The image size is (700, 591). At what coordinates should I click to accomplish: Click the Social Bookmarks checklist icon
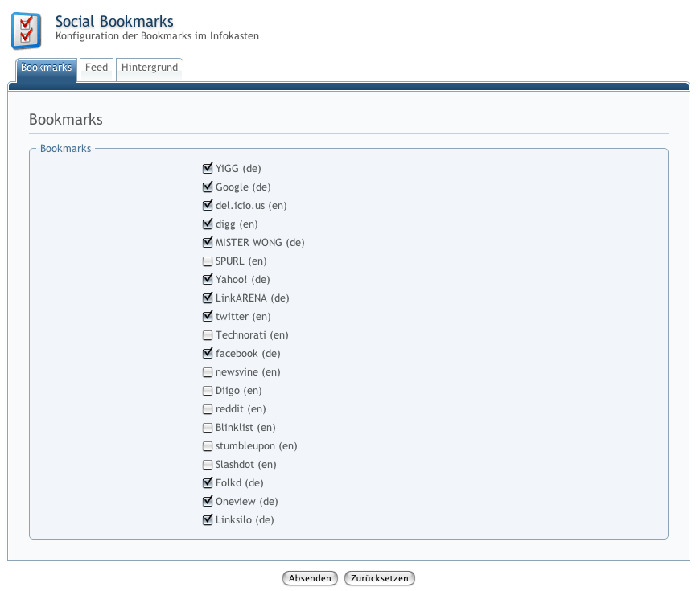pyautogui.click(x=27, y=31)
